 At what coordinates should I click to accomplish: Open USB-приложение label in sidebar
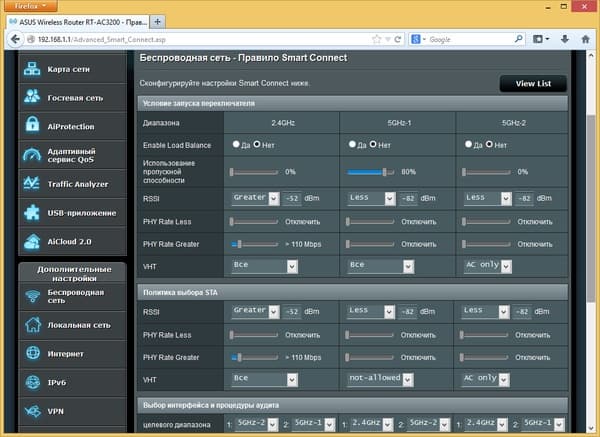(x=82, y=213)
